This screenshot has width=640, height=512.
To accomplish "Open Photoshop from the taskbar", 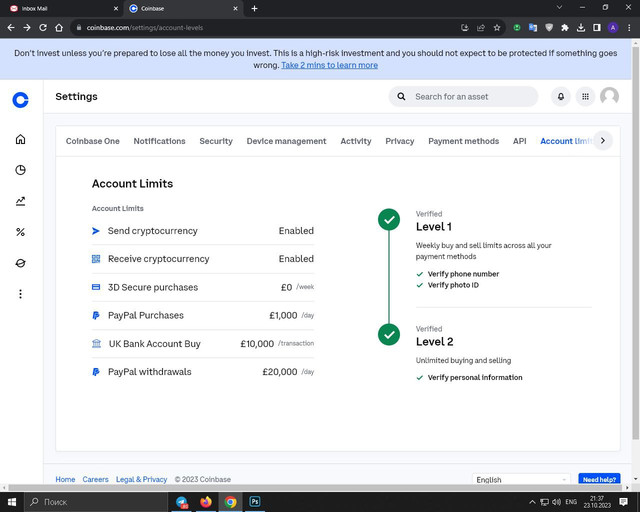I will click(255, 502).
